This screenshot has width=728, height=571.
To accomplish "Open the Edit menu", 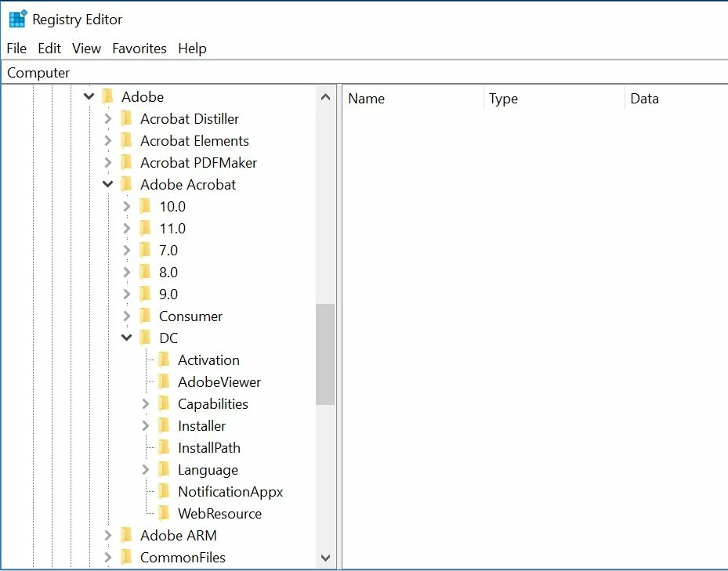I will pos(49,49).
